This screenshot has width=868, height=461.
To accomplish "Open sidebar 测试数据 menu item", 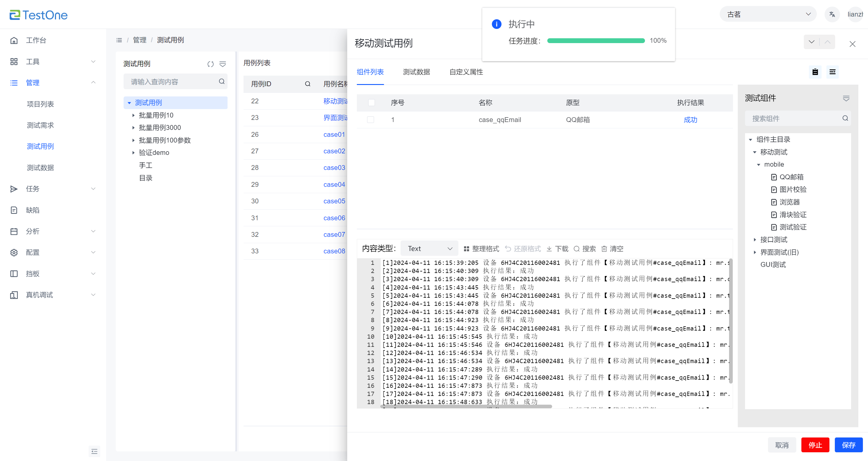I will point(40,168).
